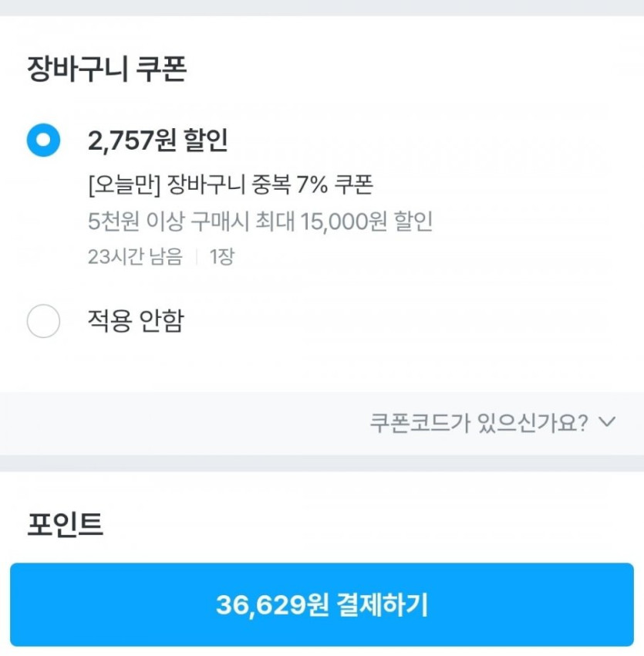Click the 2,757원 할인 label text
Image resolution: width=644 pixels, height=656 pixels.
(x=157, y=140)
